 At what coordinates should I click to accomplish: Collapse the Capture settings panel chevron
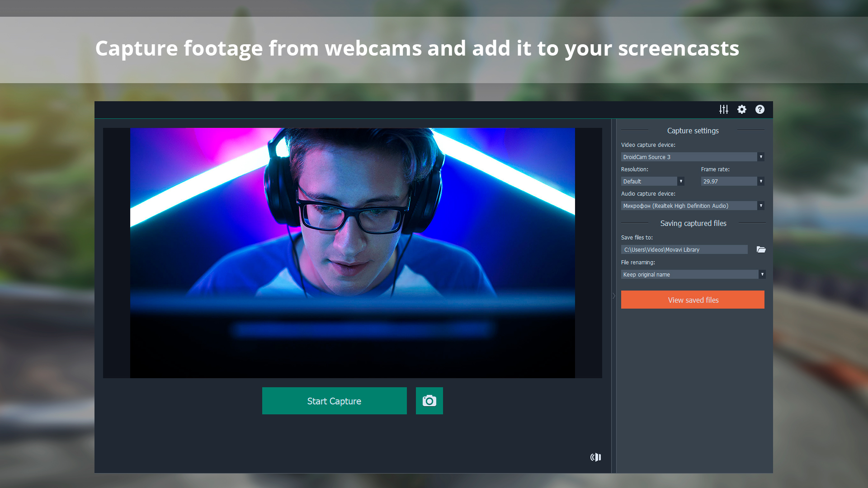[x=613, y=296]
